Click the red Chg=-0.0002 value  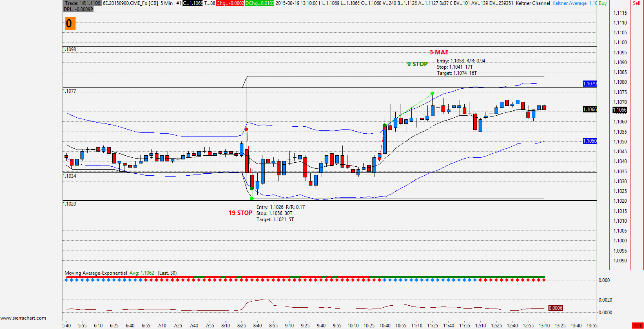pos(230,3)
